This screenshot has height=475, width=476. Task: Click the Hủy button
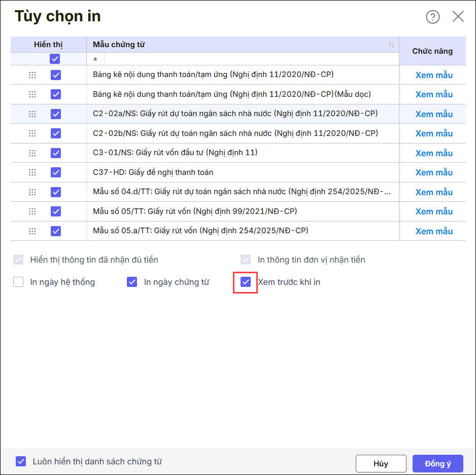click(381, 463)
